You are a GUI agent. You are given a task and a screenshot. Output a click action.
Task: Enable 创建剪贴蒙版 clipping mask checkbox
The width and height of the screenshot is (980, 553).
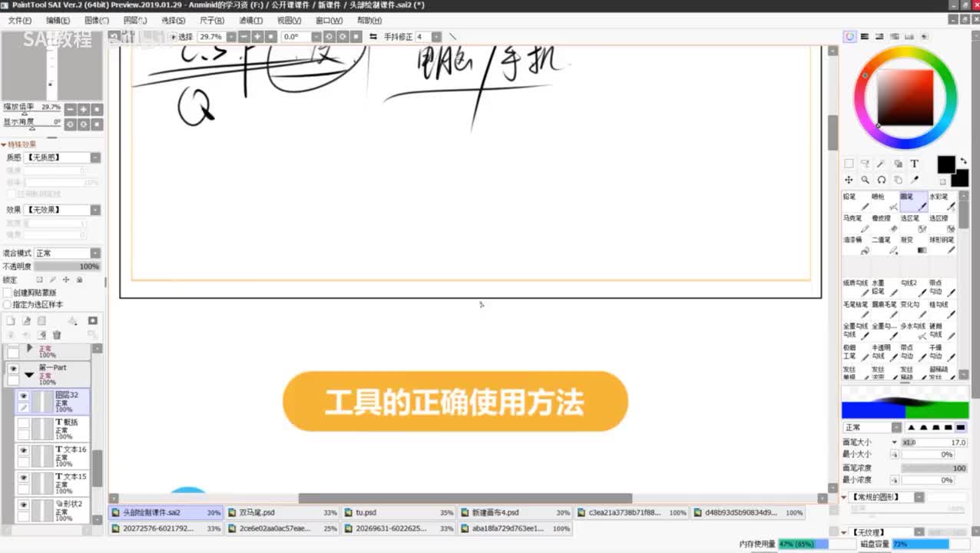8,293
